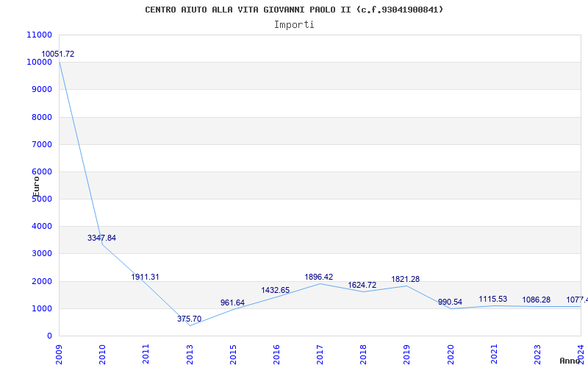Click the 8000 y-axis tick label

(42, 117)
